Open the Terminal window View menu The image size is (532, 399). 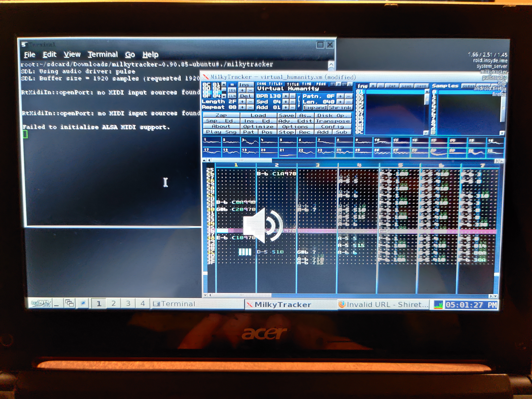point(72,54)
